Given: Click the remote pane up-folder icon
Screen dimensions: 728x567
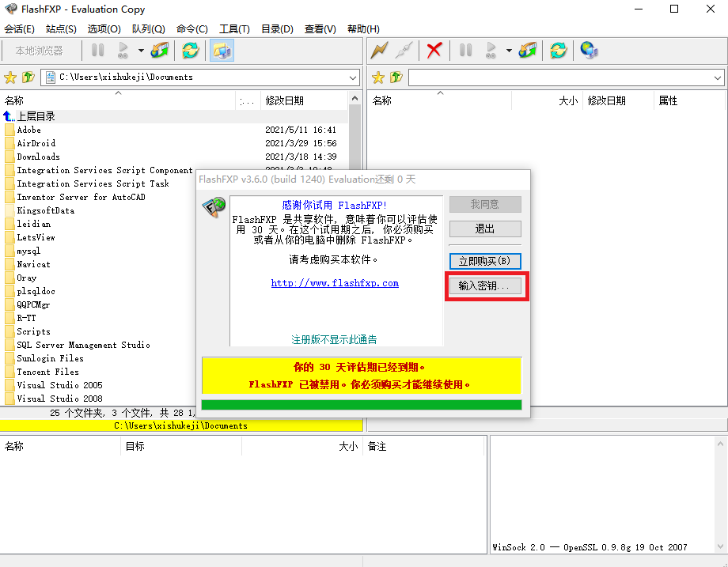Looking at the screenshot, I should click(396, 77).
